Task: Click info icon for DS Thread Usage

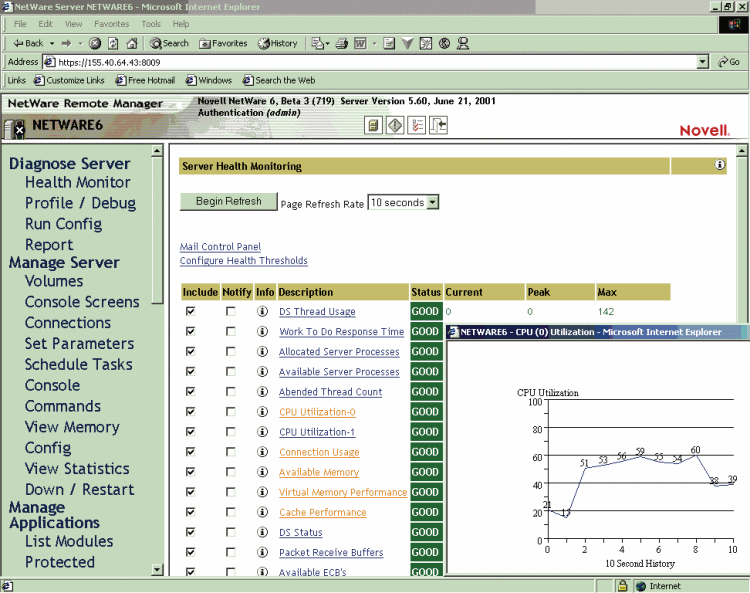Action: click(262, 311)
